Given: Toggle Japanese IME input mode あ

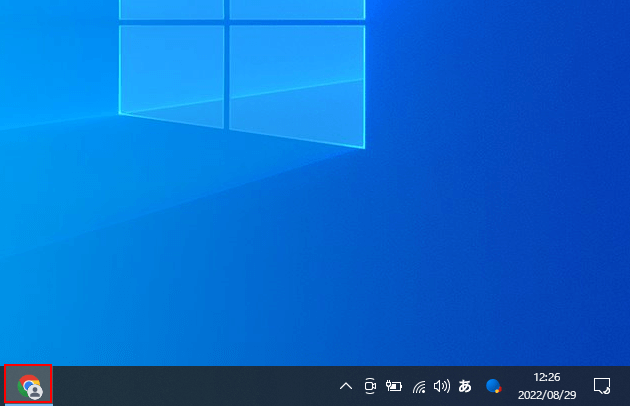Looking at the screenshot, I should click(465, 386).
